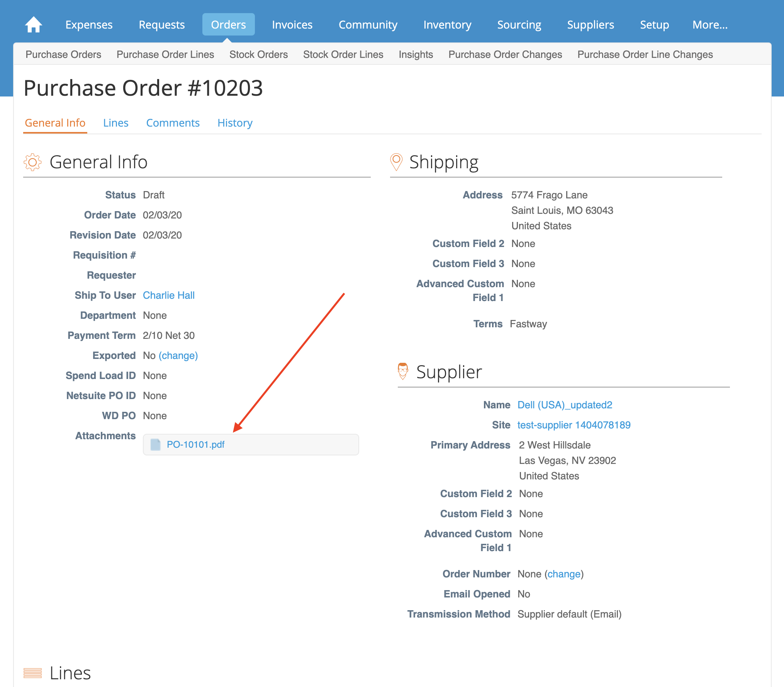Click the home icon in navigation bar
This screenshot has width=784, height=687.
point(34,25)
